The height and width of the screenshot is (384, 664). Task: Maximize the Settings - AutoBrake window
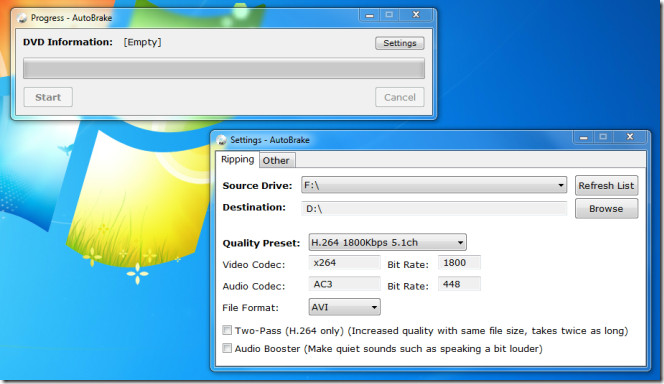click(603, 137)
